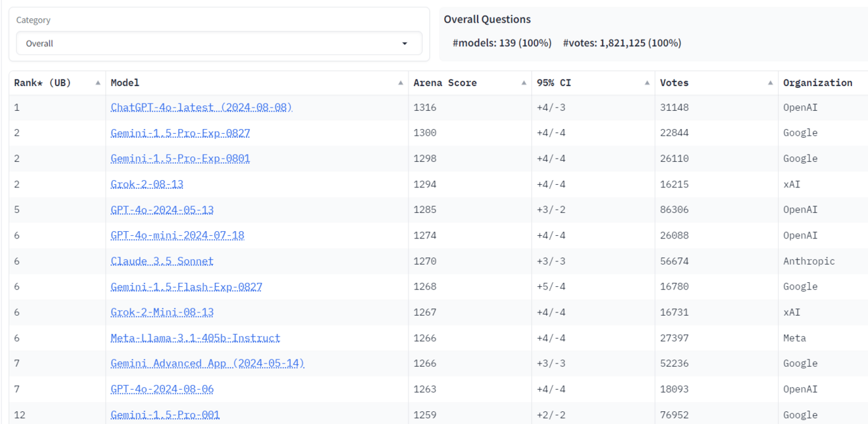Viewport: 868px width, 424px height.
Task: Select the +3/-2 confidence interval cell
Action: [x=593, y=210]
